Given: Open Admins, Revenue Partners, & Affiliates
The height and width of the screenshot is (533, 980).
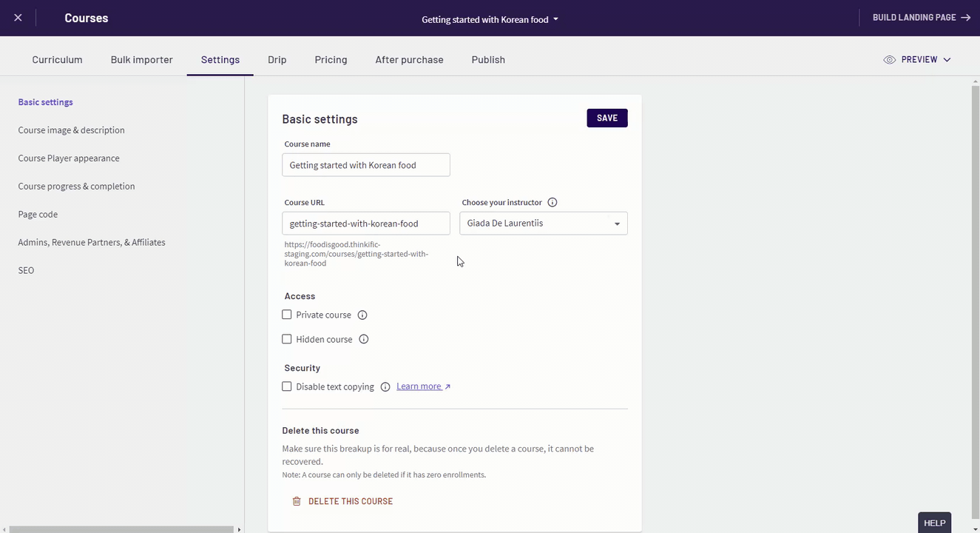Looking at the screenshot, I should point(92,243).
